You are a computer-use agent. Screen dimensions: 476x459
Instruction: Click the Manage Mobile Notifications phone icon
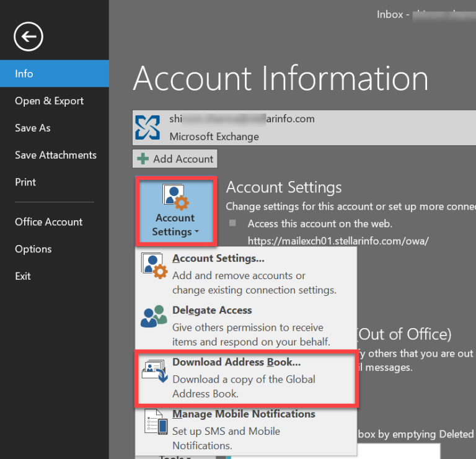pyautogui.click(x=156, y=422)
